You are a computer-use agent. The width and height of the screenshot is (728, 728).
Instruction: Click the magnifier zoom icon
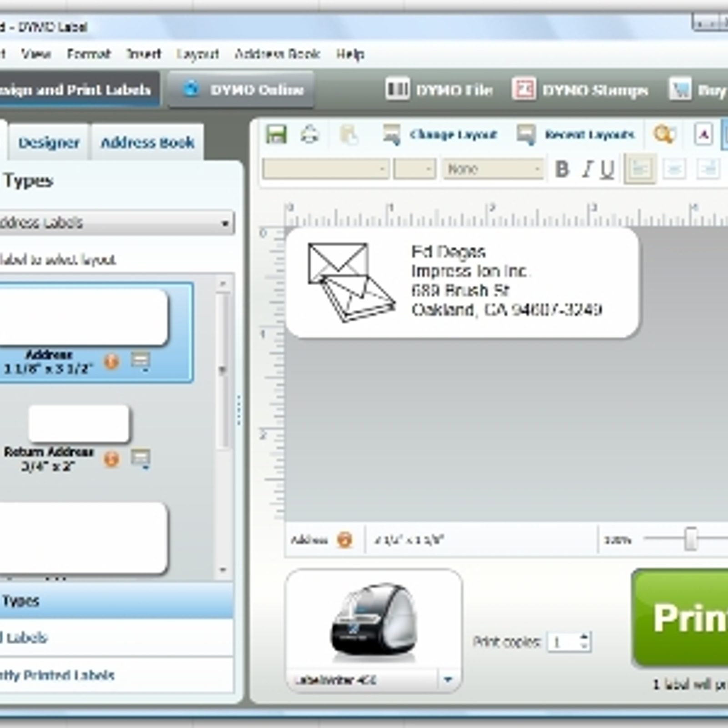(x=664, y=135)
